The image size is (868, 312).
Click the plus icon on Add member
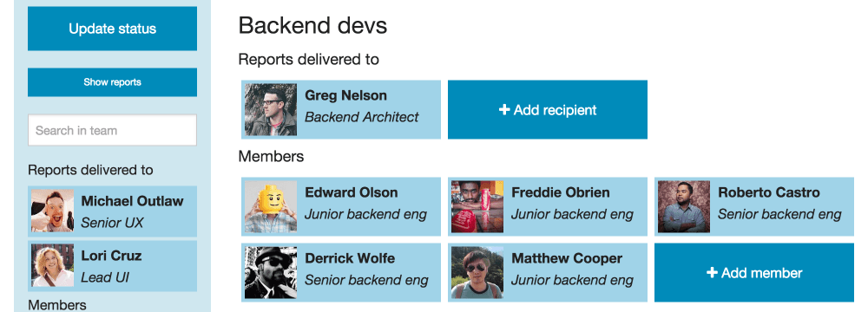(712, 273)
